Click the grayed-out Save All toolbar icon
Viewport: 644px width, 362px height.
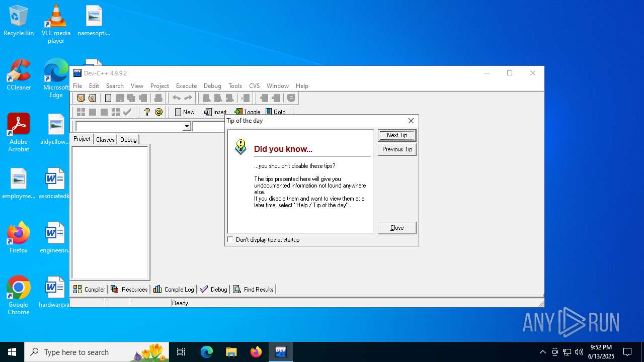[131, 98]
